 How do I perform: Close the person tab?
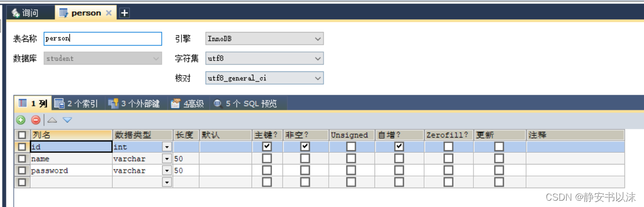click(x=108, y=13)
